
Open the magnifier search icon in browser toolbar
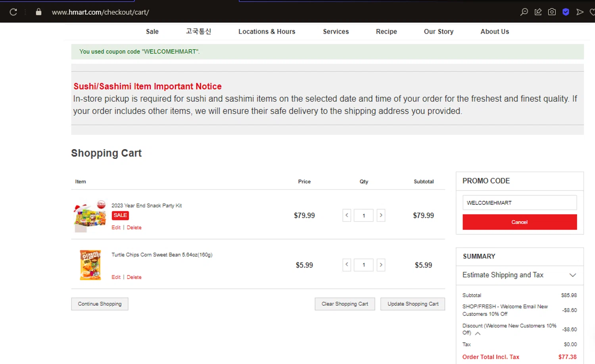[524, 12]
